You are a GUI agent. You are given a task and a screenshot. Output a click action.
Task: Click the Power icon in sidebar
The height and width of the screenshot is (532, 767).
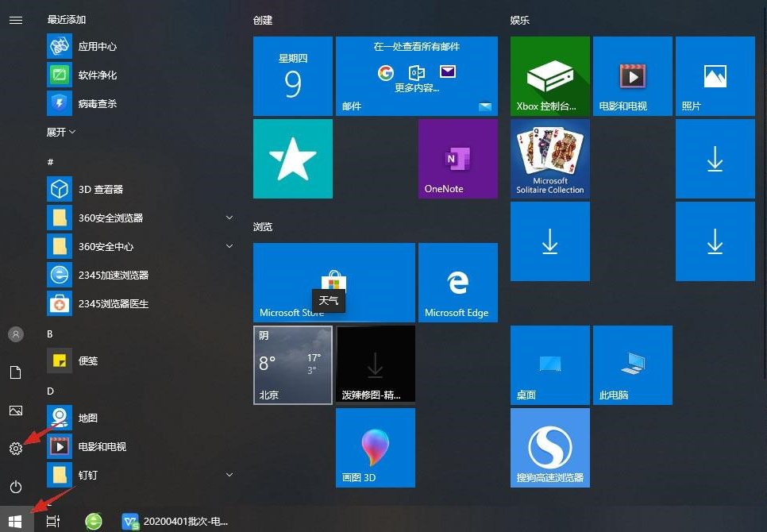tap(16, 487)
